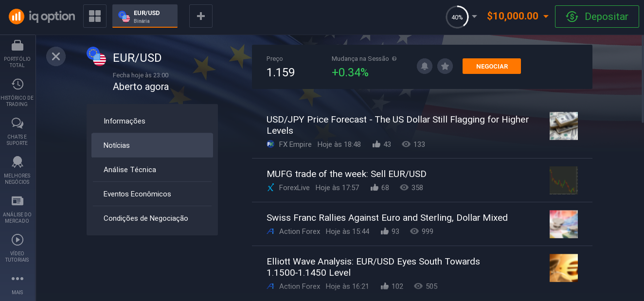Open Elliott Wave Analysis article
The image size is (644, 301).
(x=373, y=267)
